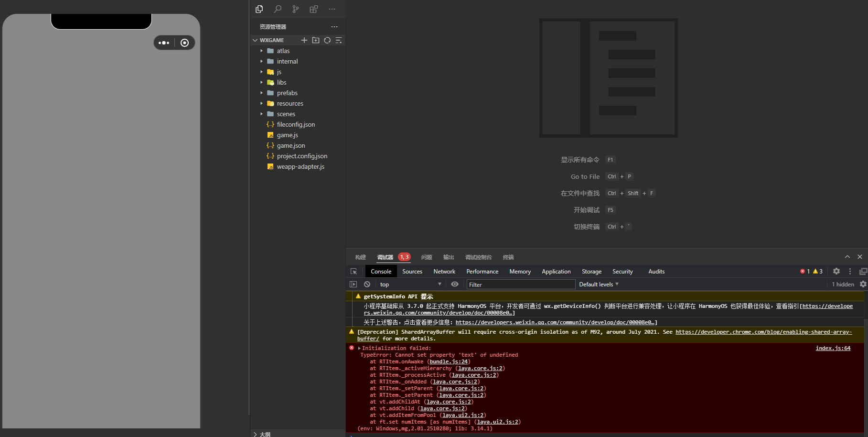
Task: Refresh the WXGAME explorer tree
Action: tap(327, 40)
